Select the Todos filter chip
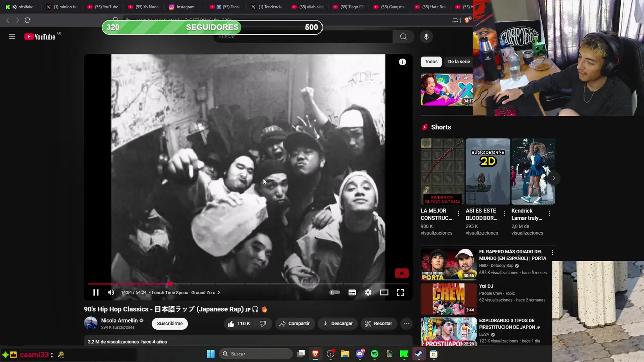The image size is (644, 362). [x=431, y=62]
